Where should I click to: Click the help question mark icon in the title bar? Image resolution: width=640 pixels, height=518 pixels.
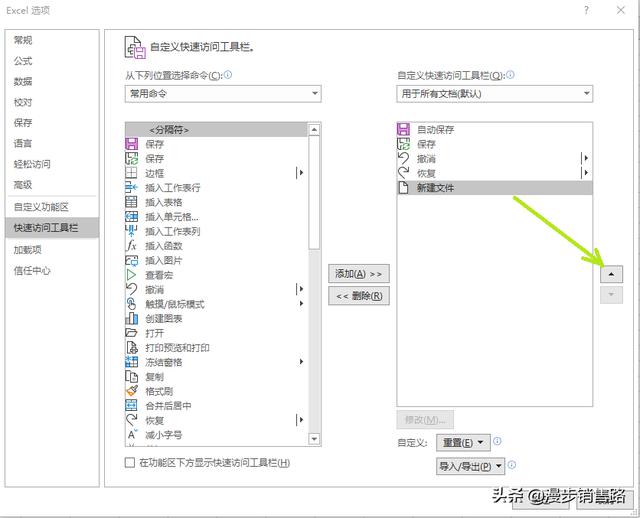(x=586, y=10)
